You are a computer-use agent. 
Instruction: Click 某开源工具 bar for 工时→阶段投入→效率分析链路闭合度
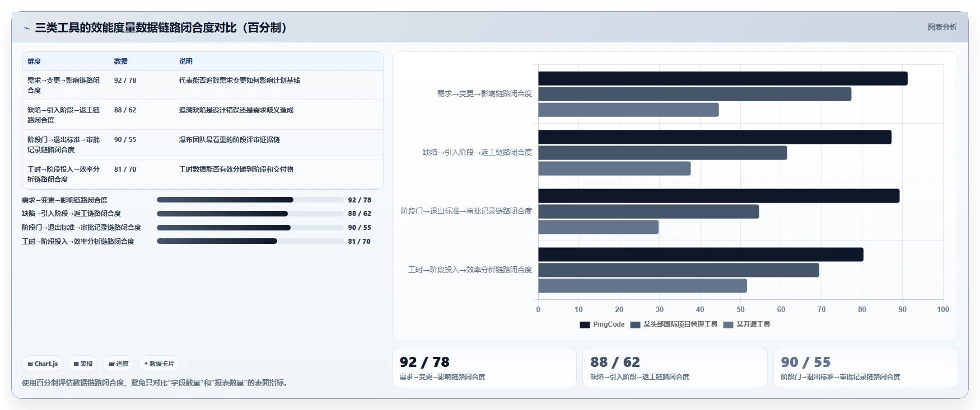[643, 286]
